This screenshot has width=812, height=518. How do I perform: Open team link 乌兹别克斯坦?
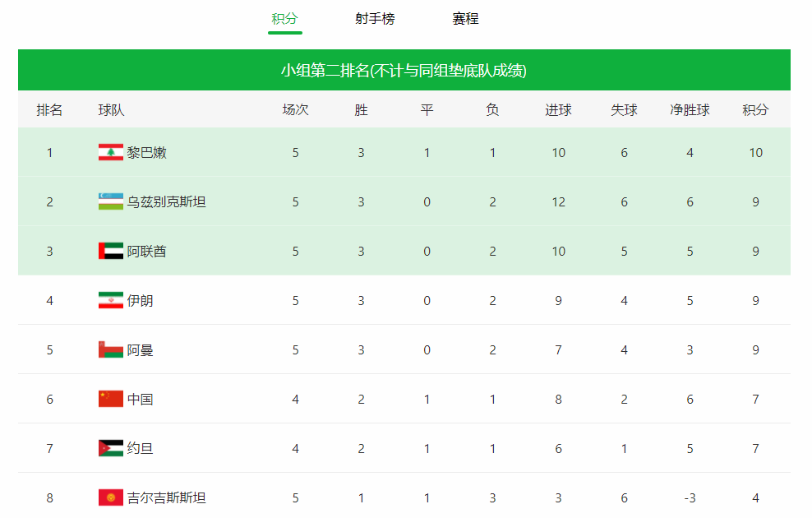(166, 201)
